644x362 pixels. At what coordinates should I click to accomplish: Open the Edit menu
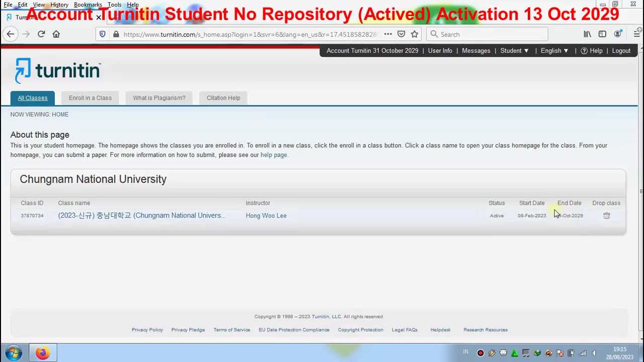click(23, 5)
